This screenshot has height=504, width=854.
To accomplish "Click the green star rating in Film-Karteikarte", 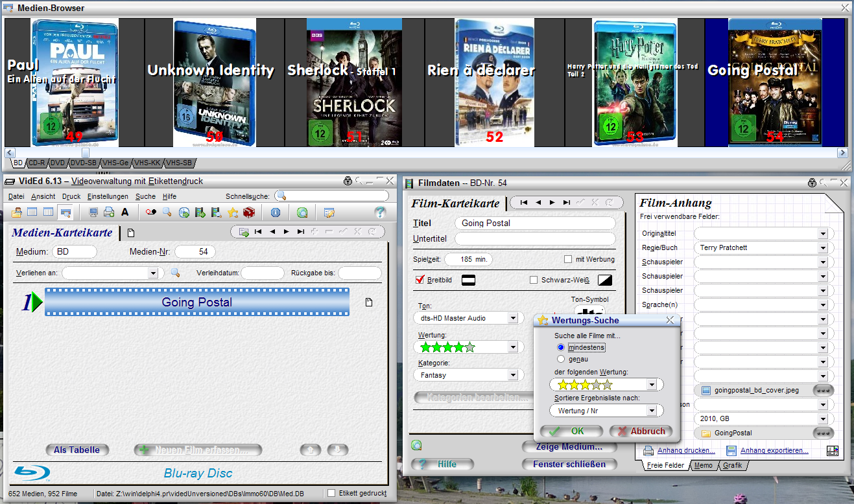I will coord(447,347).
